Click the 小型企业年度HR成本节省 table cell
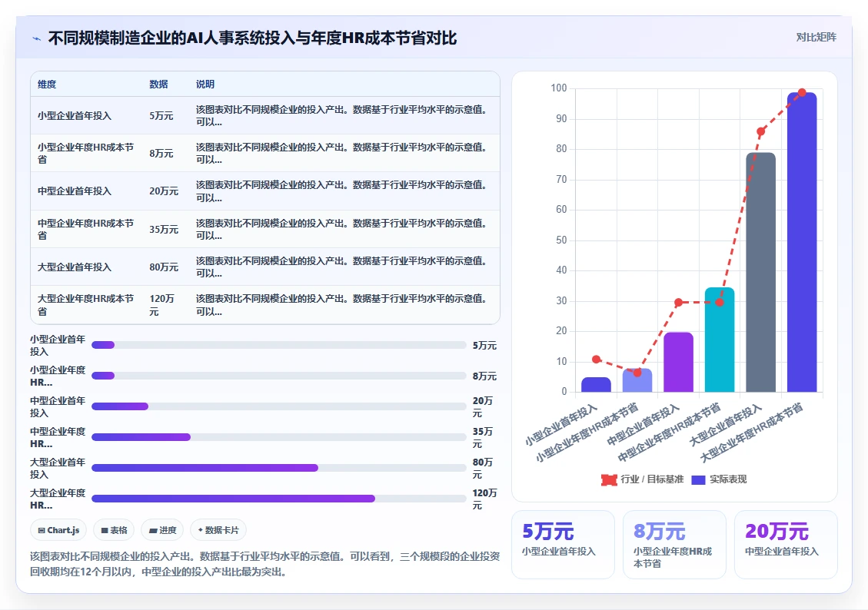 [86, 153]
